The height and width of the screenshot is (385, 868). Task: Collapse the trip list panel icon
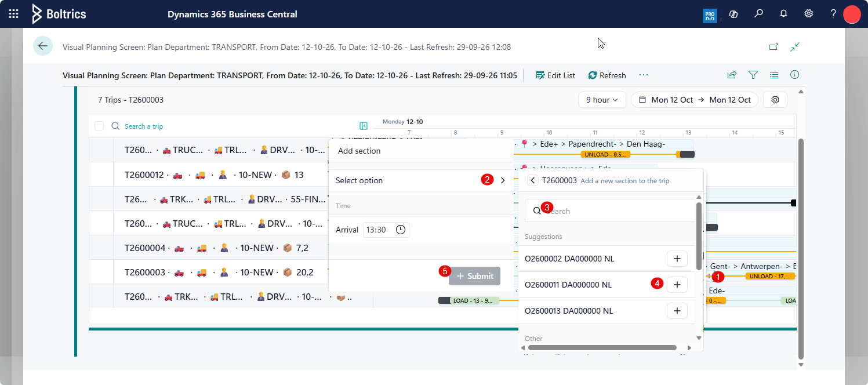click(364, 126)
